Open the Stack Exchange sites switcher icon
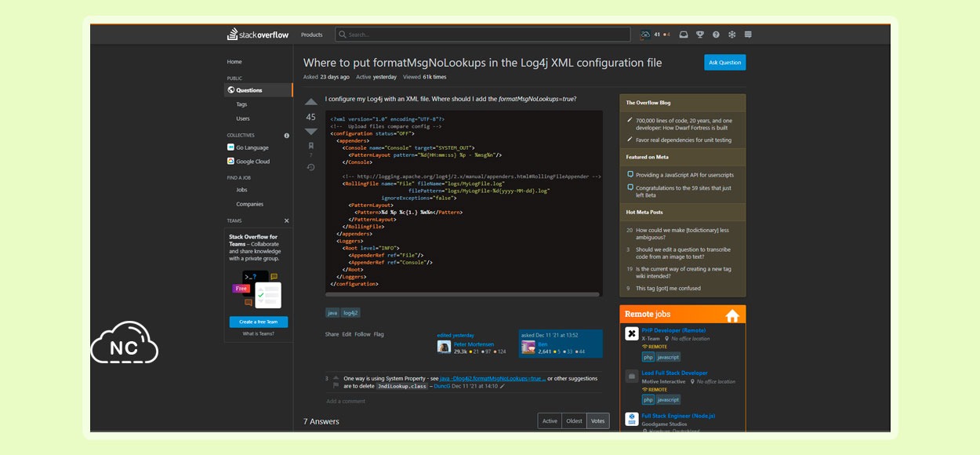The image size is (980, 455). point(748,35)
